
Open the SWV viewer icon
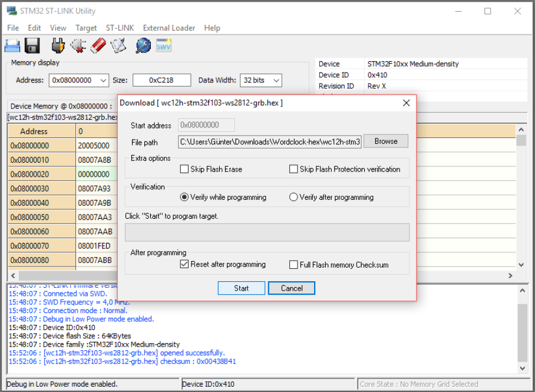pos(163,46)
